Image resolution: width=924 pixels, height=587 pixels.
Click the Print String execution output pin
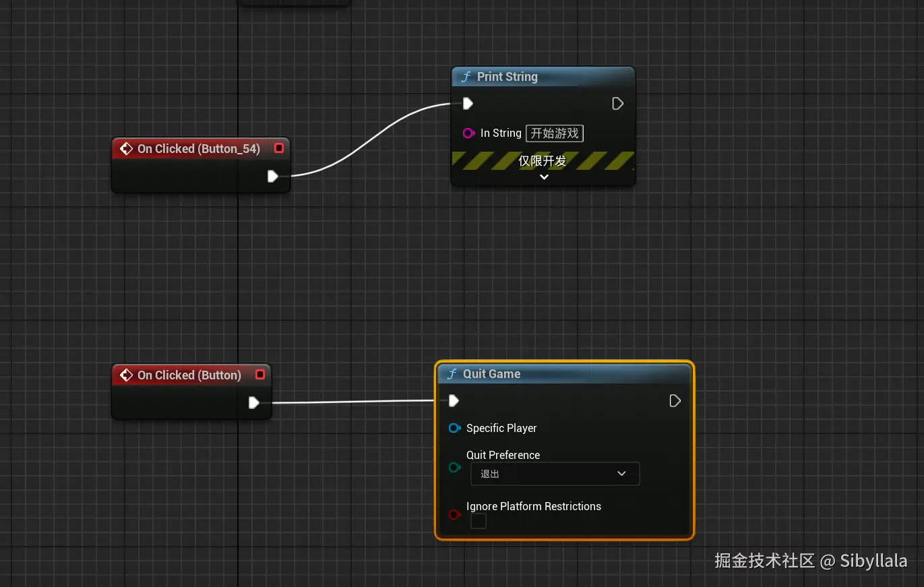coord(617,103)
